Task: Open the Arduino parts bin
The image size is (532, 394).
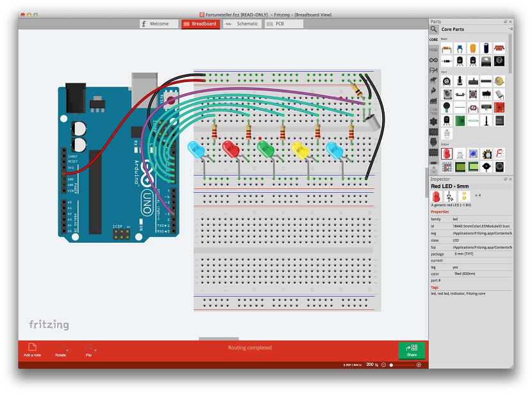Action: 433,60
